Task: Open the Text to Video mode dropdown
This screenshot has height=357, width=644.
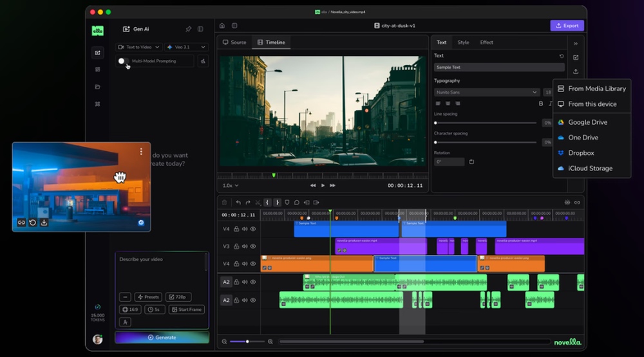Action: pyautogui.click(x=139, y=47)
